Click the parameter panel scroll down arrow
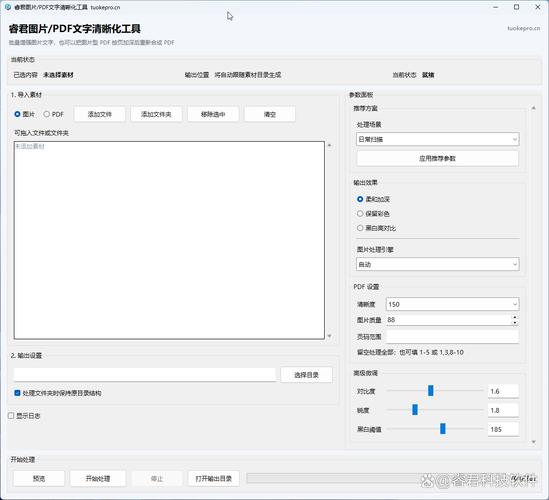The height and width of the screenshot is (500, 549). pos(534,442)
